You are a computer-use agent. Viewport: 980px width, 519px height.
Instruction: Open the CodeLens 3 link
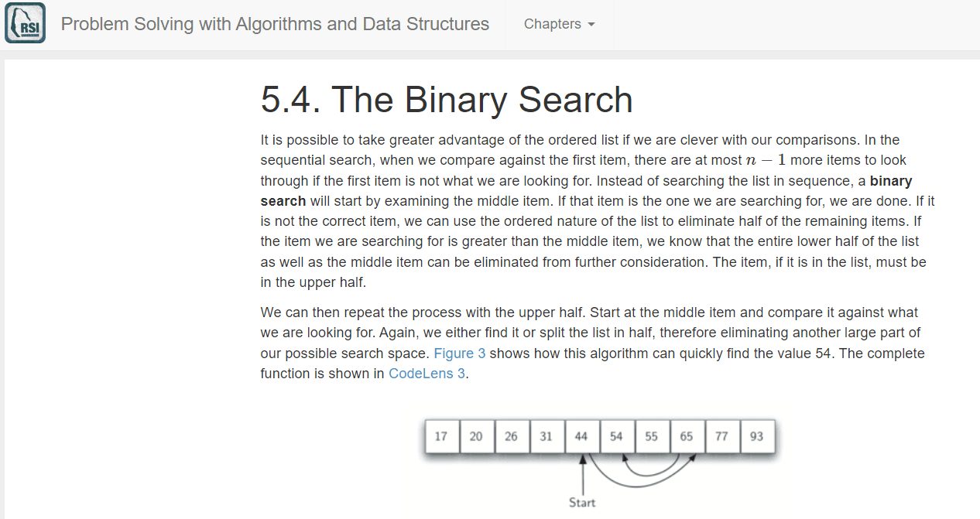click(x=427, y=374)
